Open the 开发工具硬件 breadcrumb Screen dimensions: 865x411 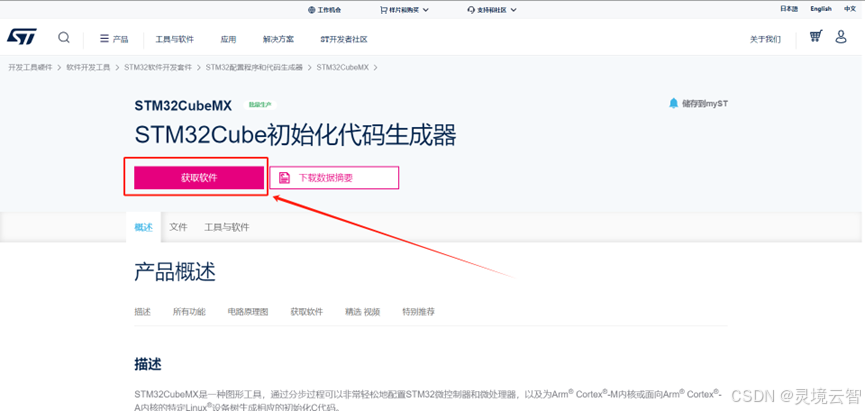(30, 67)
